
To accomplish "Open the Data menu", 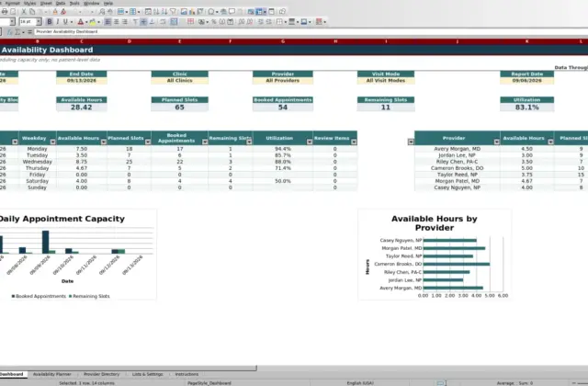I will 61,3.
